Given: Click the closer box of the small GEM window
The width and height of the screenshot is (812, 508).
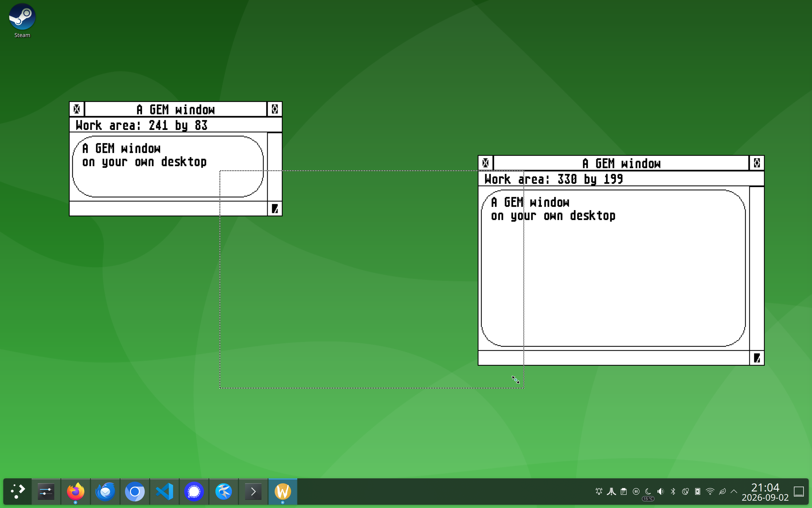Looking at the screenshot, I should pyautogui.click(x=77, y=109).
